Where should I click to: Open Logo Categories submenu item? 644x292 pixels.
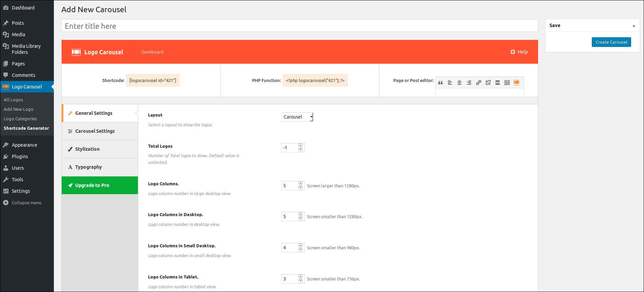tap(20, 119)
